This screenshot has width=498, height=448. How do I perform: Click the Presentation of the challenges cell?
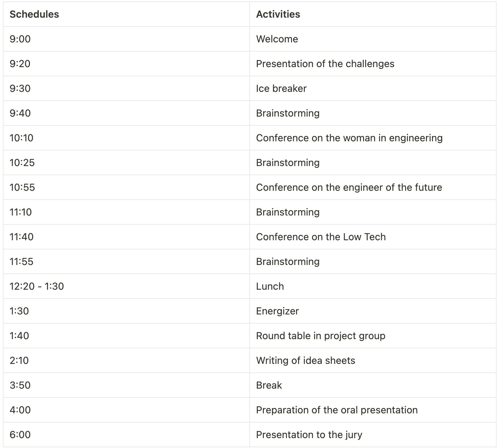pyautogui.click(x=373, y=64)
